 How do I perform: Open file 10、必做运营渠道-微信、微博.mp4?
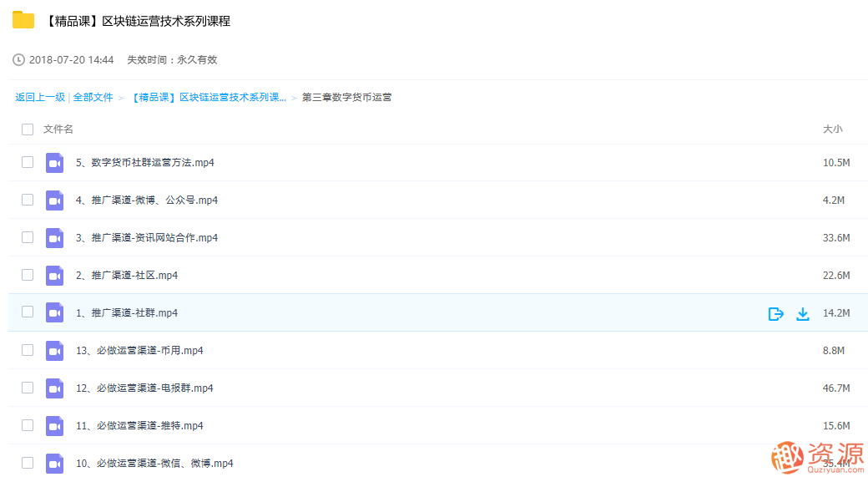click(154, 463)
